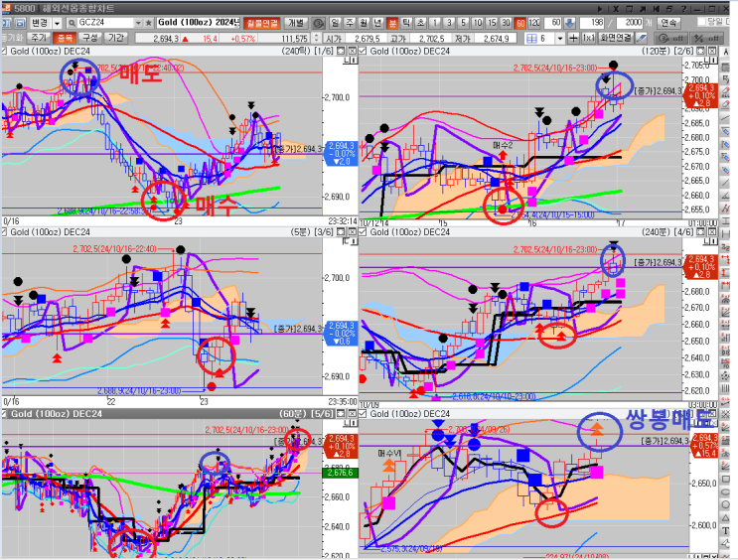Click the 개별 button
Screen dimensions: 738x560
point(296,23)
